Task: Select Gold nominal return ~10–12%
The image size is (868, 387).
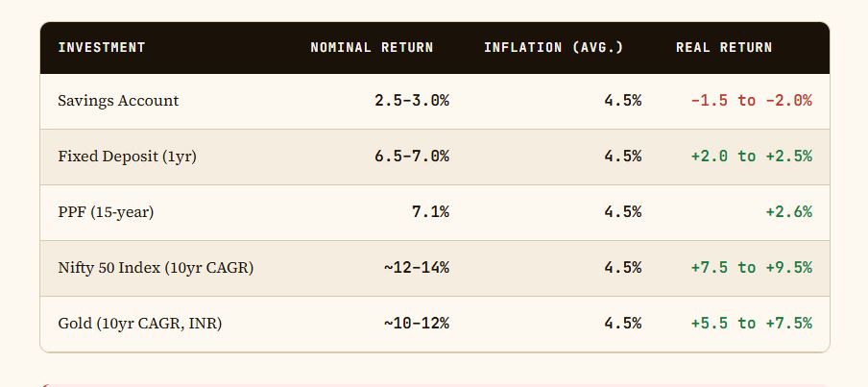Action: click(417, 324)
